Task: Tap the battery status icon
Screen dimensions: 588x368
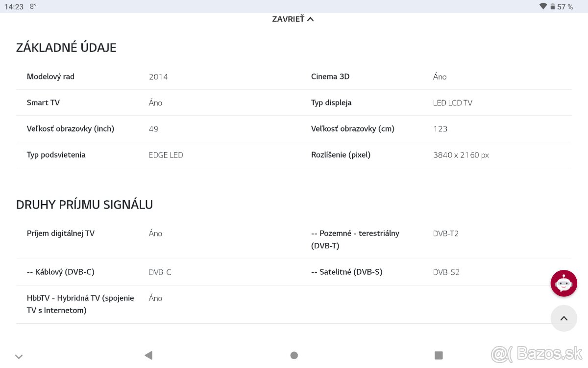Action: click(x=553, y=6)
